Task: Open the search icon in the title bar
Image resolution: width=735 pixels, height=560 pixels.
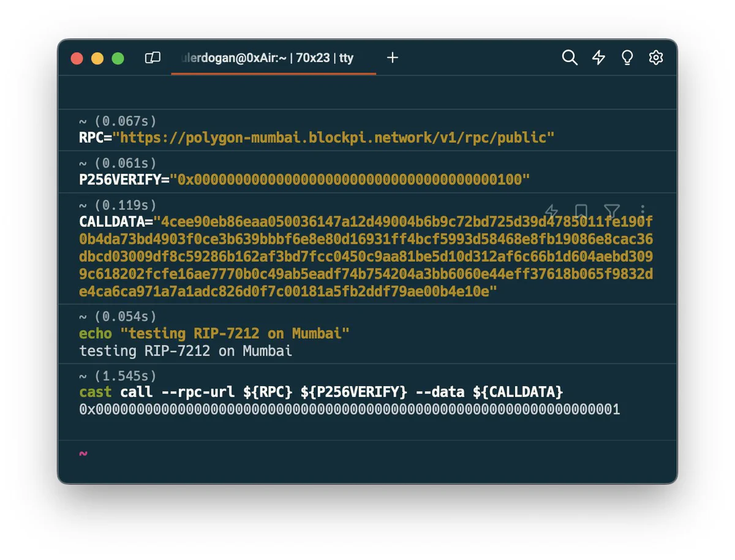Action: coord(570,58)
